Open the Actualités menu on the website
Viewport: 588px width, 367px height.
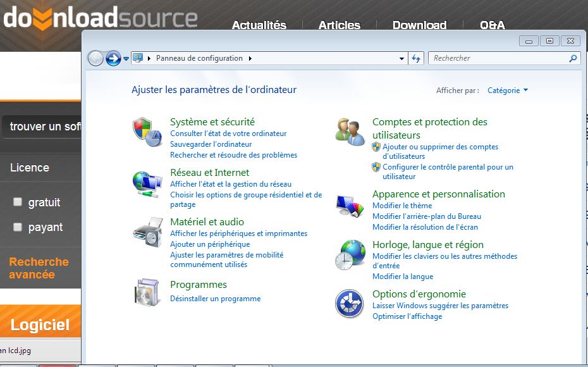[259, 25]
